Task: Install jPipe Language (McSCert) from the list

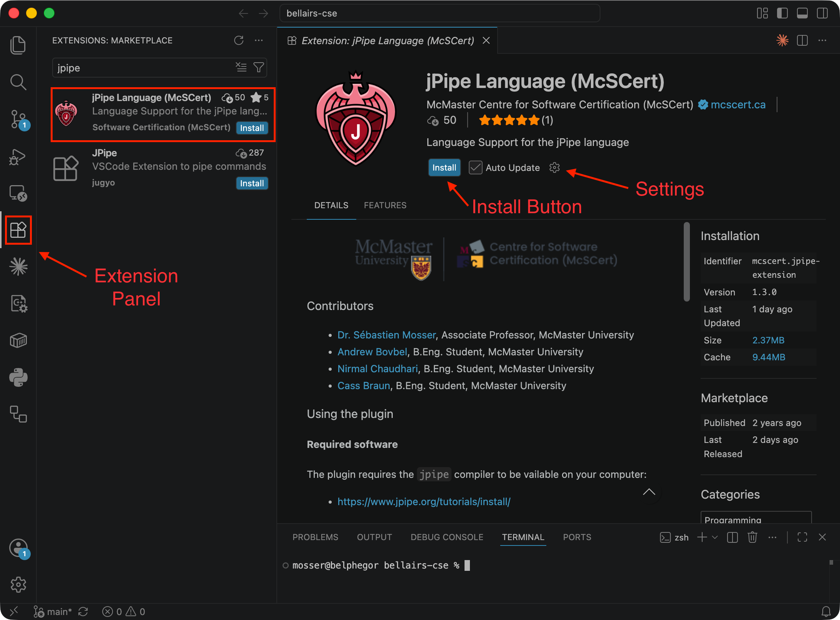Action: [x=252, y=128]
